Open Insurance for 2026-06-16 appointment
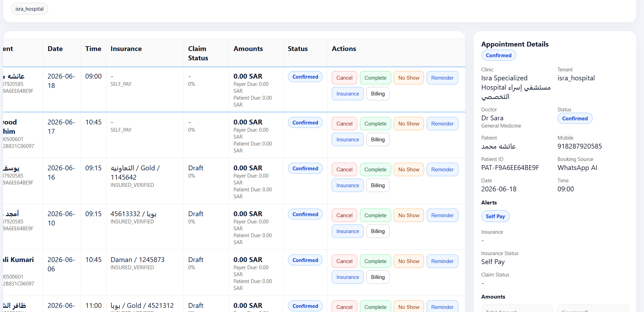The image size is (644, 312). (347, 185)
